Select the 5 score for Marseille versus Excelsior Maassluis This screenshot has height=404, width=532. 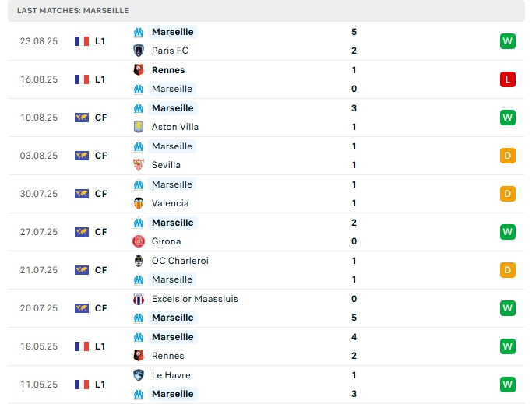(354, 318)
